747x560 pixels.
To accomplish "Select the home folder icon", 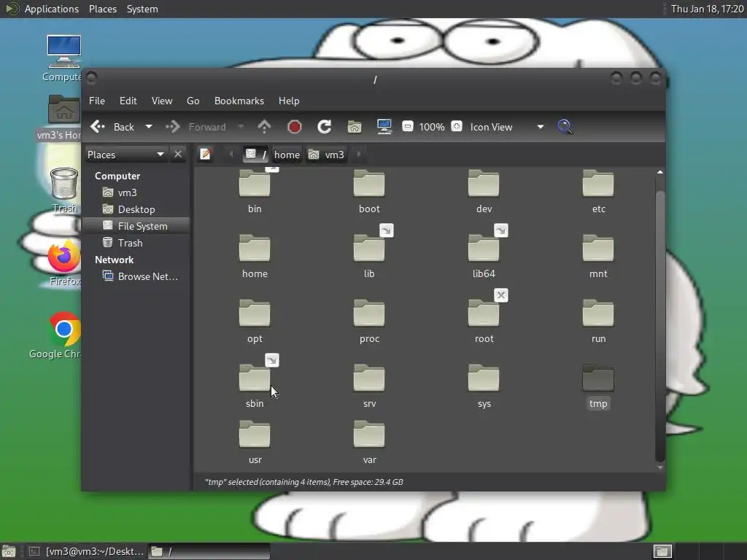I will [255, 248].
